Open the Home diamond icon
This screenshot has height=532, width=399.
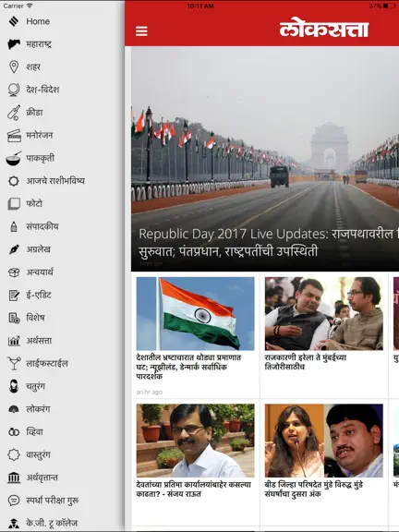pos(14,21)
